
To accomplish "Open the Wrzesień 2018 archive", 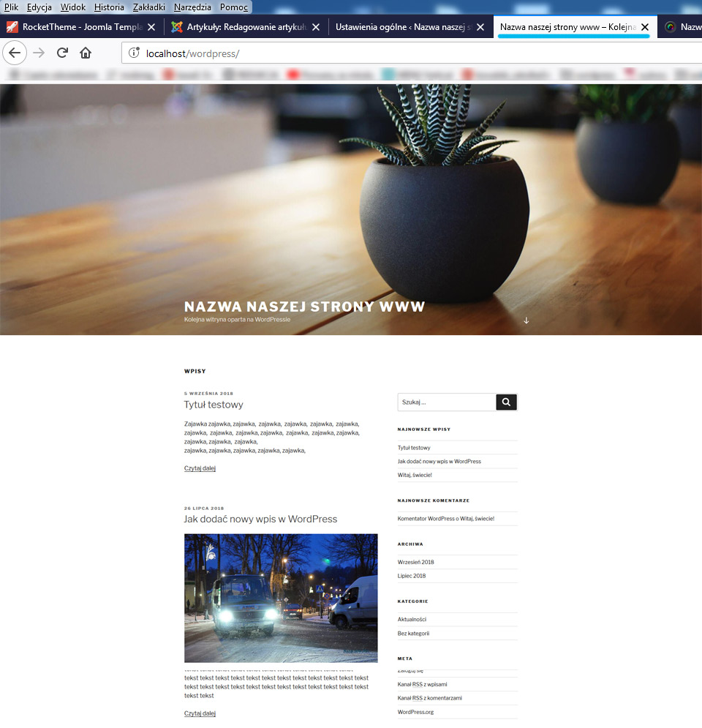I will (416, 562).
